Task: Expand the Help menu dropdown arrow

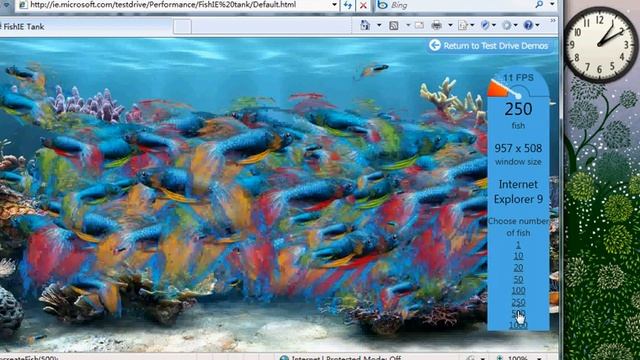Action: pyautogui.click(x=538, y=26)
